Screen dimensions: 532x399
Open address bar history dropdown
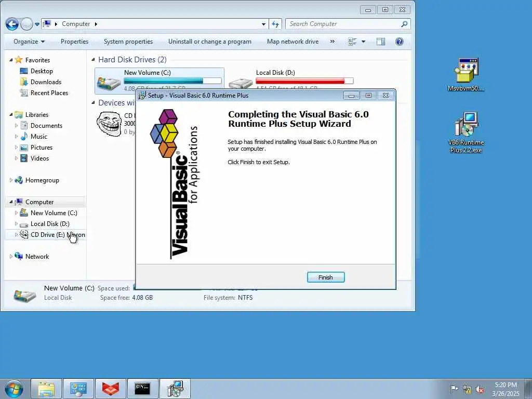[x=263, y=24]
